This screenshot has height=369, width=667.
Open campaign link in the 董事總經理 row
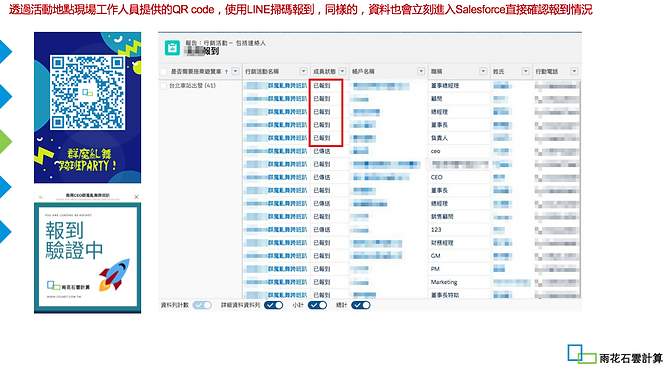pyautogui.click(x=276, y=86)
